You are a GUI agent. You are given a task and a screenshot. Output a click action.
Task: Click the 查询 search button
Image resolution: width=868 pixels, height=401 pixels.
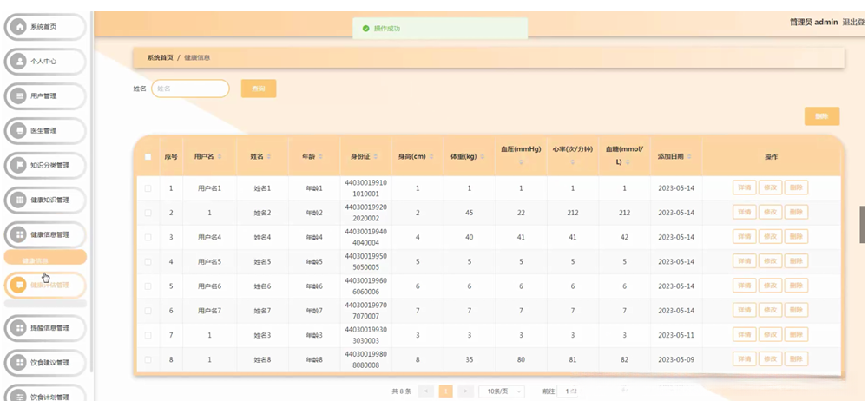point(259,89)
